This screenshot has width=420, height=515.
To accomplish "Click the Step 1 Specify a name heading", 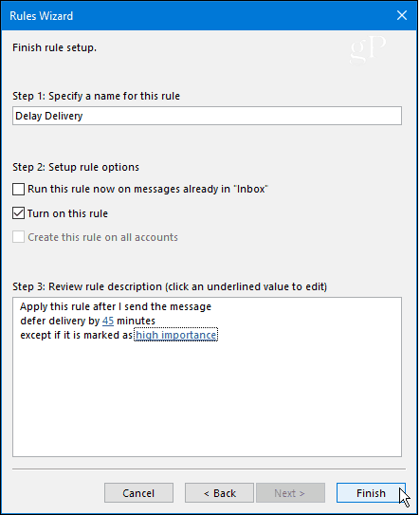I will point(96,96).
